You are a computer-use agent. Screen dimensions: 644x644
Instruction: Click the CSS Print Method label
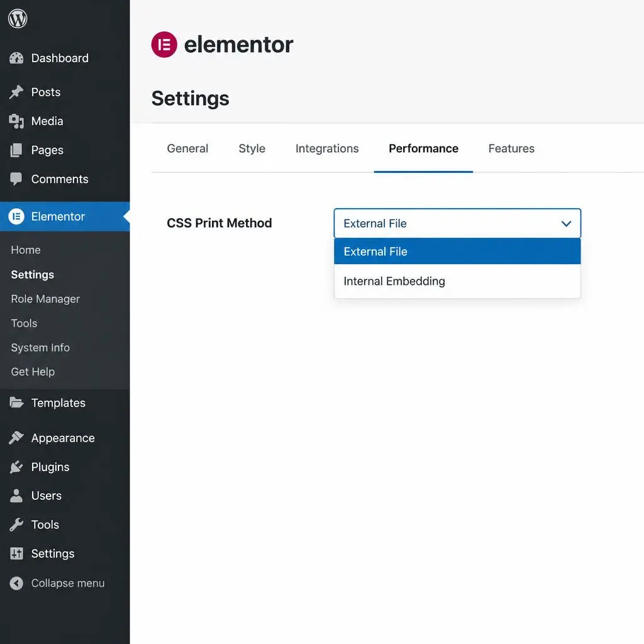click(219, 223)
